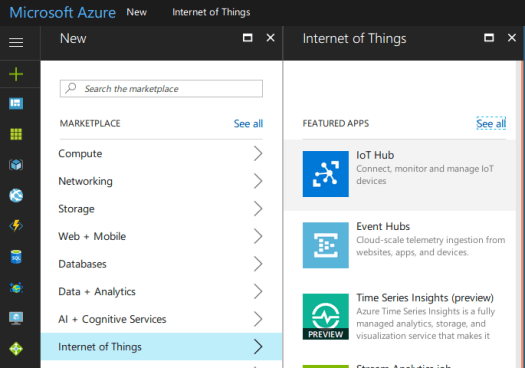Click the Microsoft Azure logo
Image resolution: width=525 pixels, height=368 pixels.
[x=62, y=13]
